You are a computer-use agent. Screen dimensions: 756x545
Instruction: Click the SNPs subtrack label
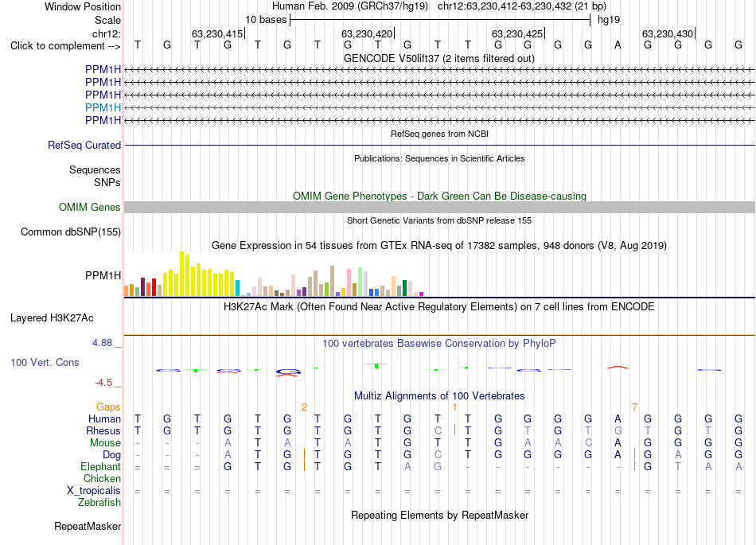107,182
